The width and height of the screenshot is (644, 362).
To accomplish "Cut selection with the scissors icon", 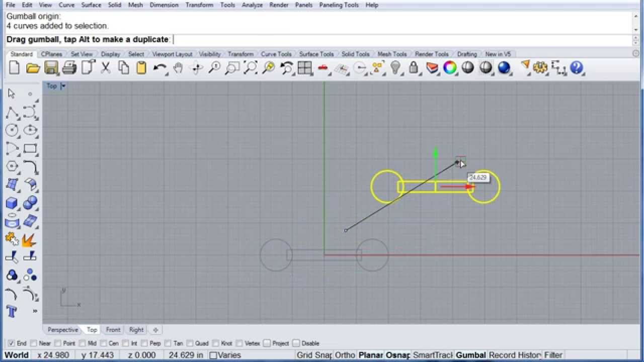I will (x=105, y=67).
